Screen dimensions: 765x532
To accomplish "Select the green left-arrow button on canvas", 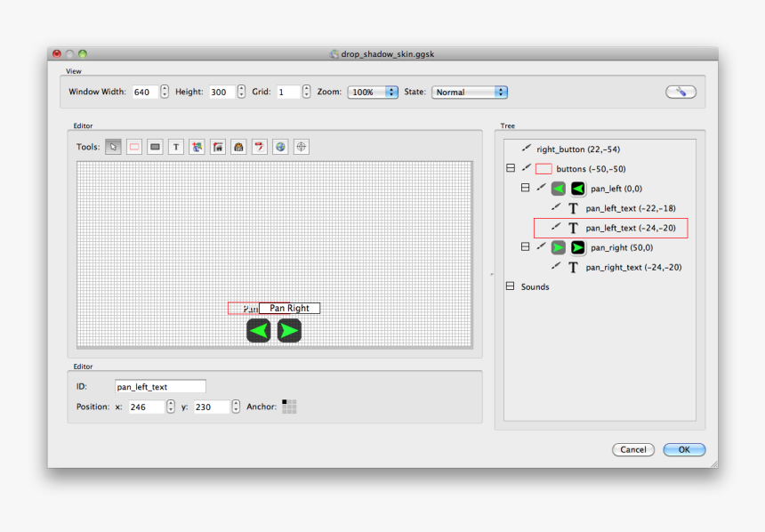I will click(x=259, y=331).
